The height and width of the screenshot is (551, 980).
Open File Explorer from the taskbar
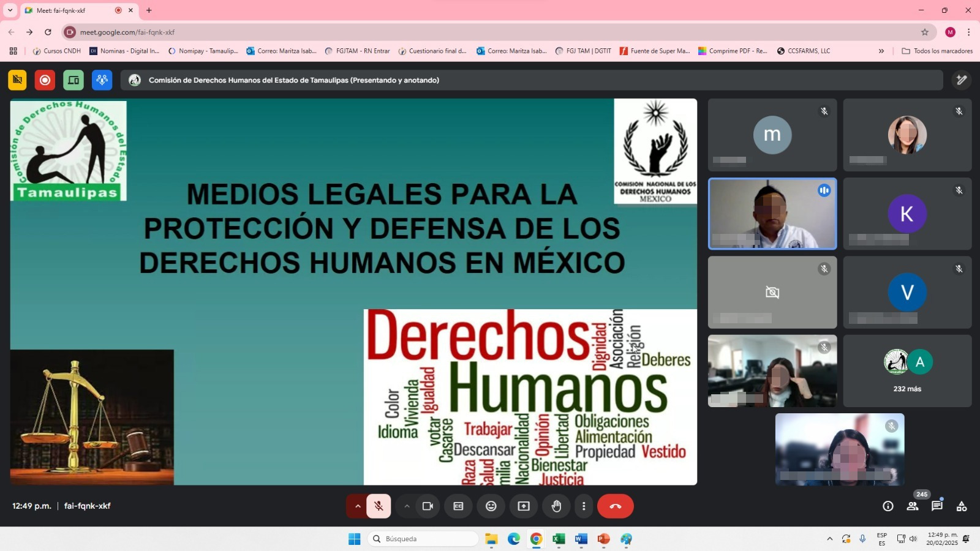pyautogui.click(x=491, y=539)
